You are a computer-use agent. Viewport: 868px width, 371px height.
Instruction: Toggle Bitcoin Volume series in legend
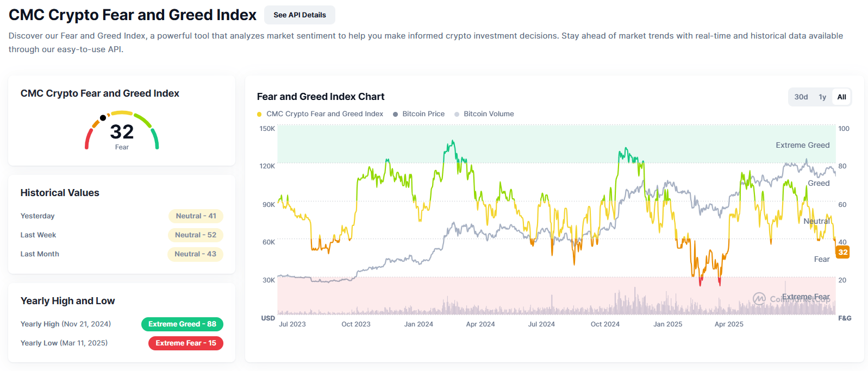click(489, 114)
